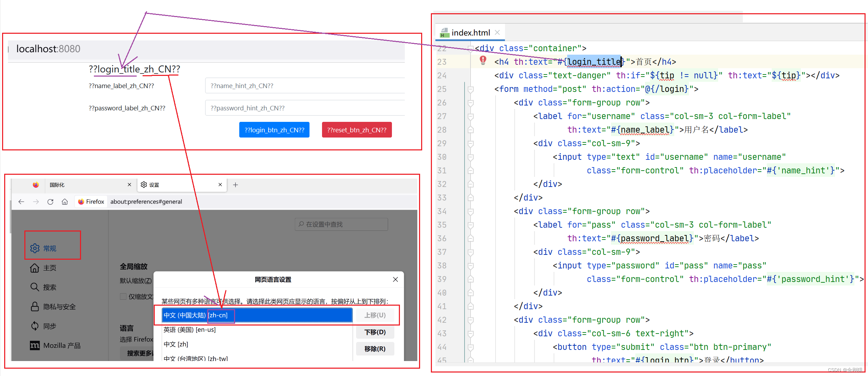868x376 pixels.
Task: Collapse the label fold at line 27
Action: 471,116
